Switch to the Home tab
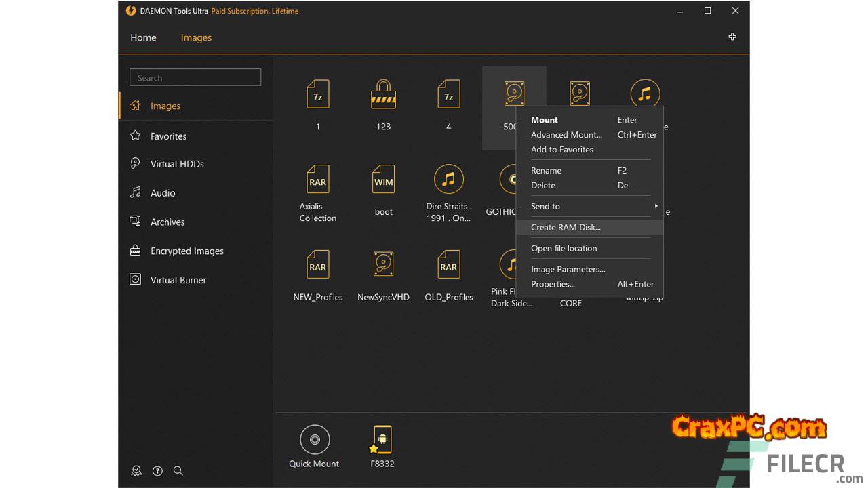This screenshot has width=868, height=488. point(143,38)
